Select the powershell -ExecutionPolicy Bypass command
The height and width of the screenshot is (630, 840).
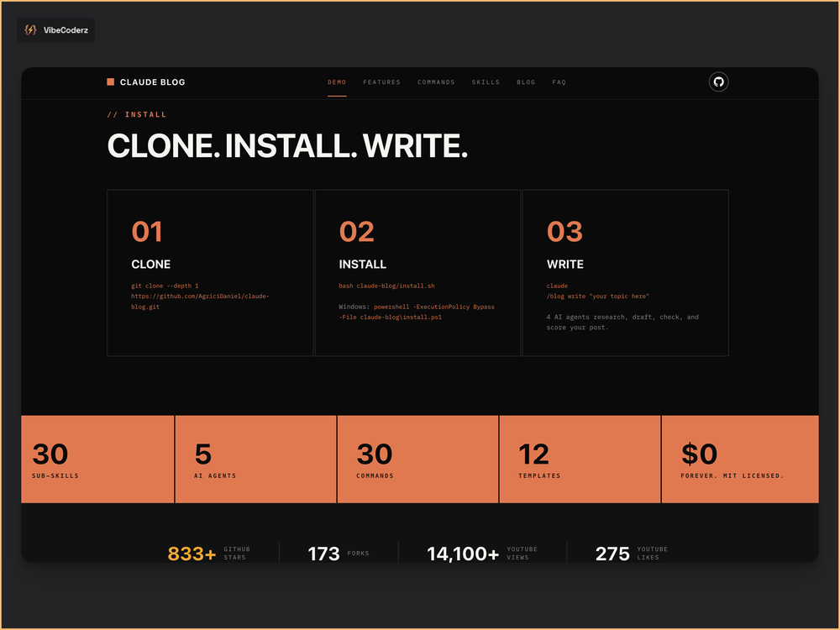pyautogui.click(x=417, y=312)
